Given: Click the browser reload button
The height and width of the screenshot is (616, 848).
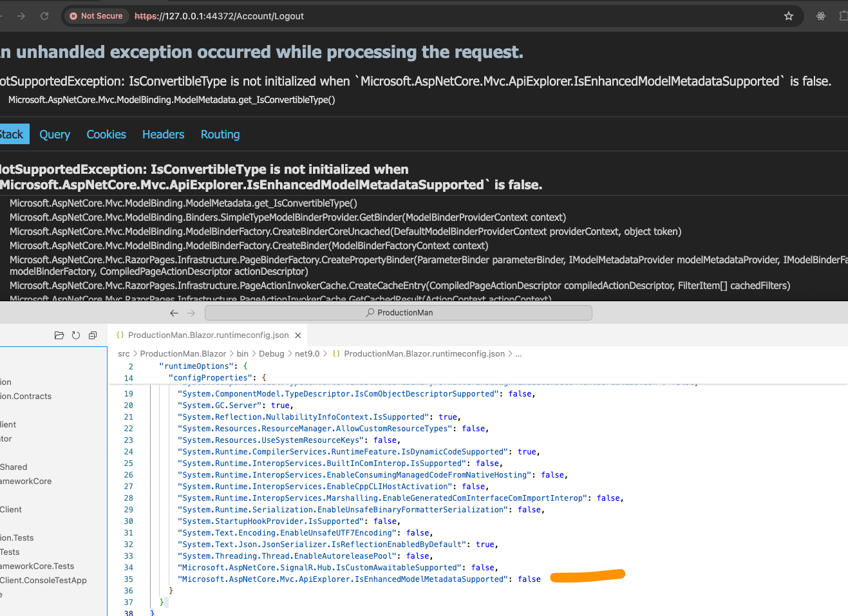Looking at the screenshot, I should 44,16.
